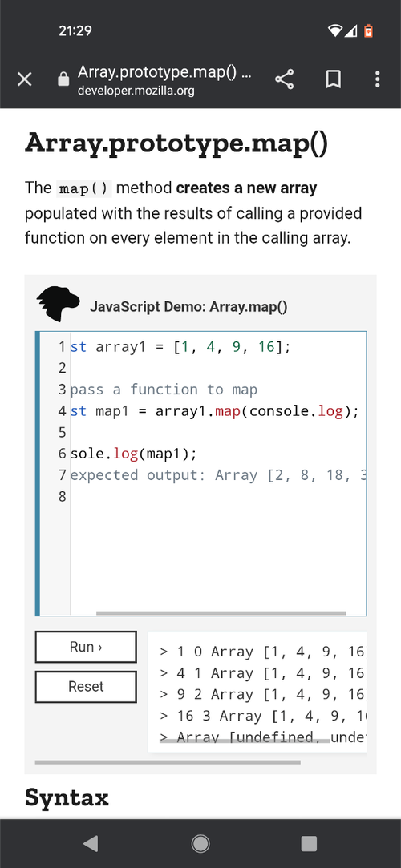This screenshot has width=401, height=868.
Task: Run the JavaScript demo code
Action: pyautogui.click(x=86, y=647)
